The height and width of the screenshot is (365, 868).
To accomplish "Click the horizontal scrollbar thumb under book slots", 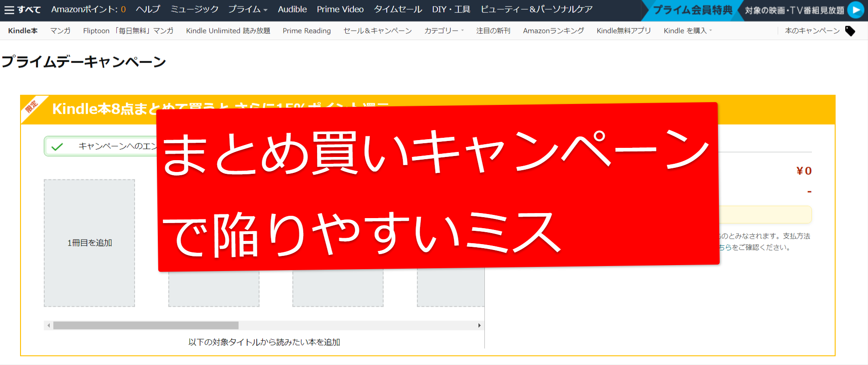I will pyautogui.click(x=146, y=325).
